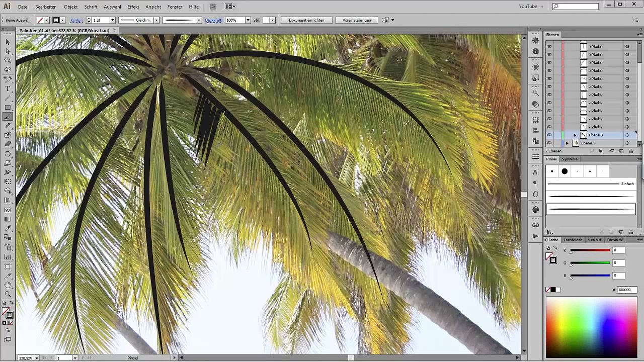The image size is (644, 362).
Task: Select the Direct Selection tool
Action: (8, 51)
